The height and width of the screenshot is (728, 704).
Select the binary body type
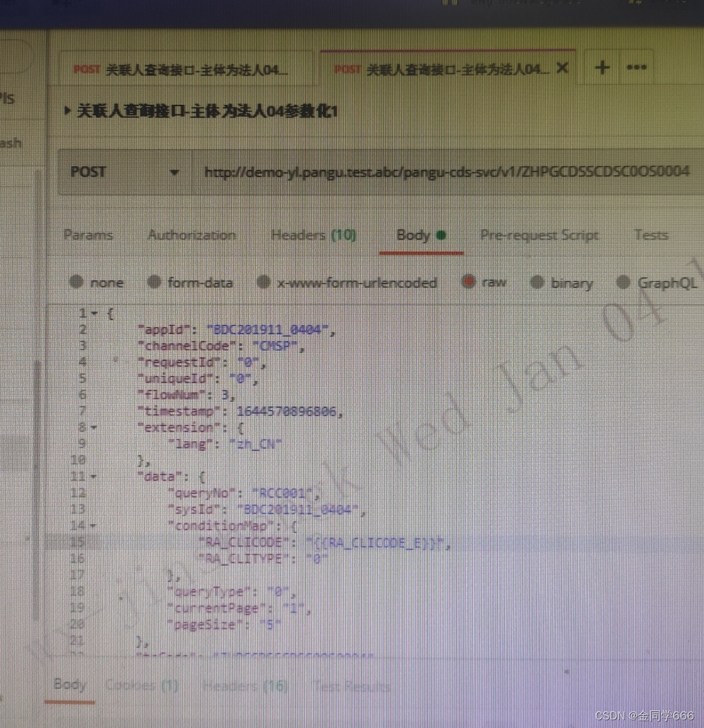pos(562,282)
